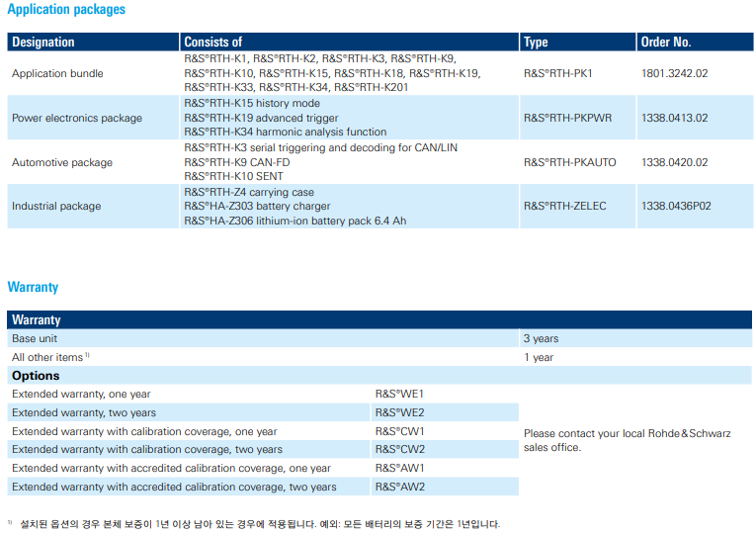Click type 'R&S RTH-PK1'
The height and width of the screenshot is (536, 756).
[557, 73]
